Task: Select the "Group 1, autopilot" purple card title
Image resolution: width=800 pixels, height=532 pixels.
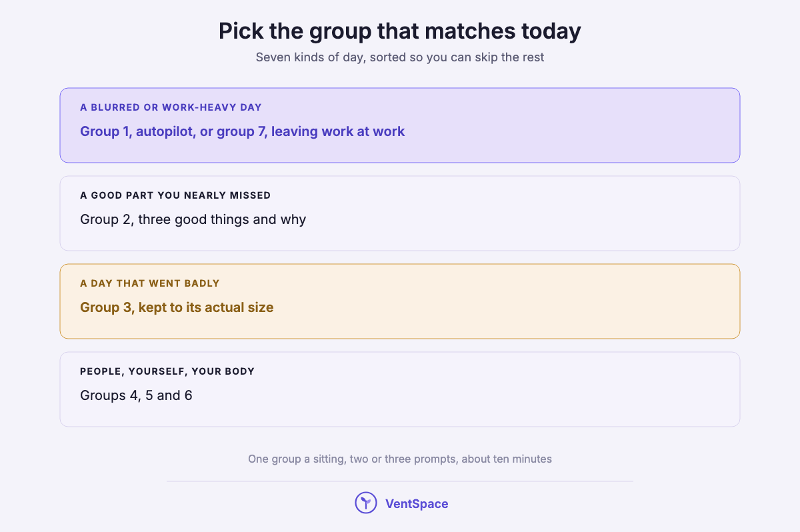Action: tap(243, 131)
